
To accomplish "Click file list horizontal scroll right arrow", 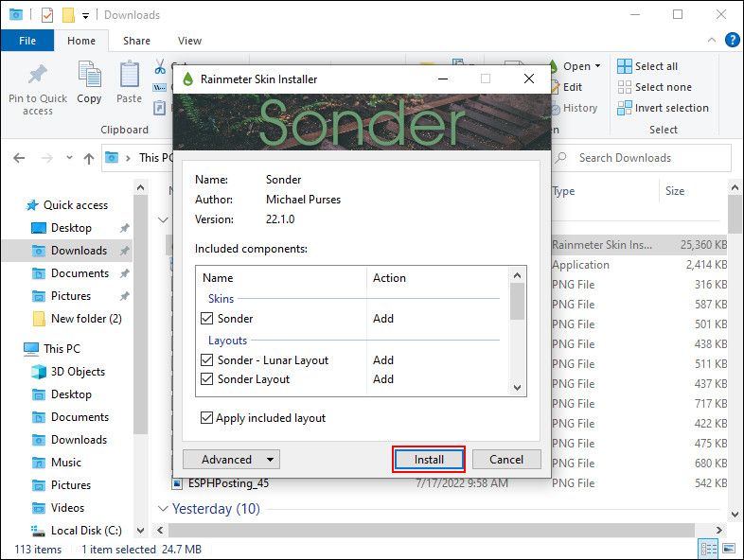I will pyautogui.click(x=718, y=530).
